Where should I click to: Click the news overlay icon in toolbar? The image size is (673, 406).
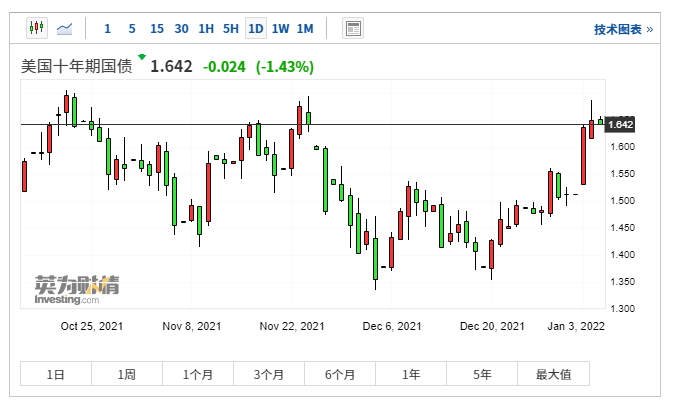click(352, 29)
